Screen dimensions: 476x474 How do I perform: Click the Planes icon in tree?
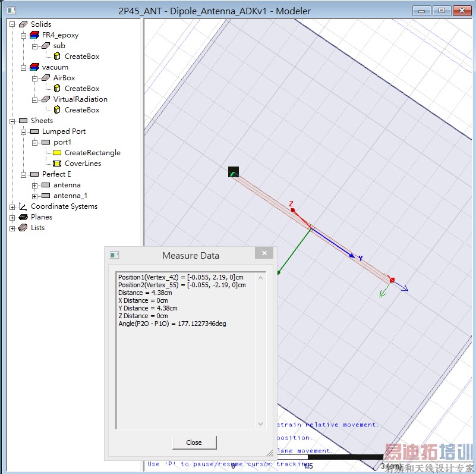[23, 217]
